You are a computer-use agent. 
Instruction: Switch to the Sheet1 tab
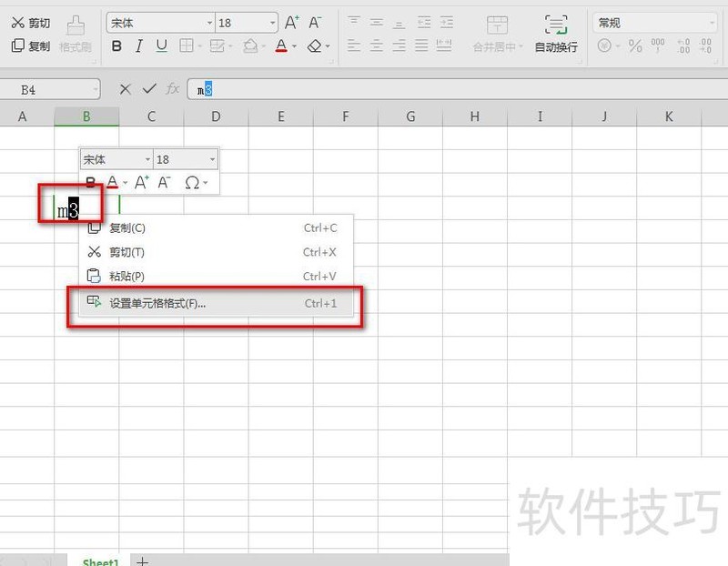(100, 561)
